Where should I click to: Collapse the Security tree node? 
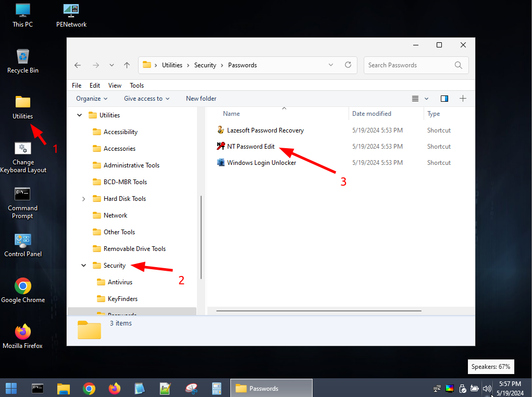[x=83, y=265]
